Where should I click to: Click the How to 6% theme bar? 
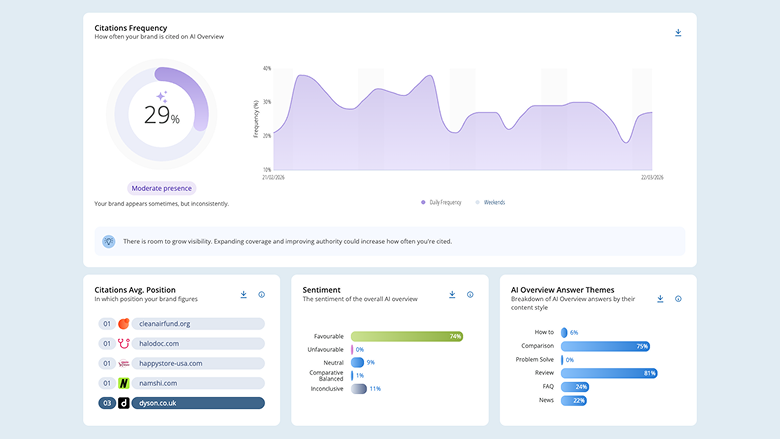[564, 332]
